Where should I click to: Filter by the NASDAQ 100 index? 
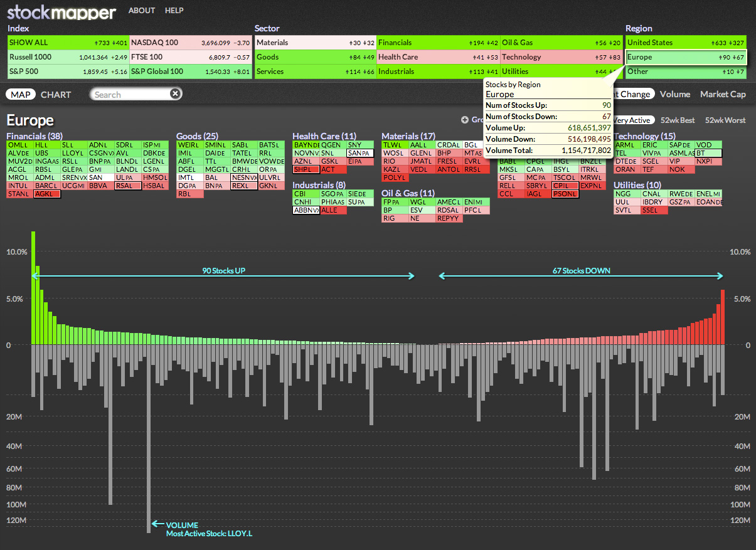click(x=190, y=43)
